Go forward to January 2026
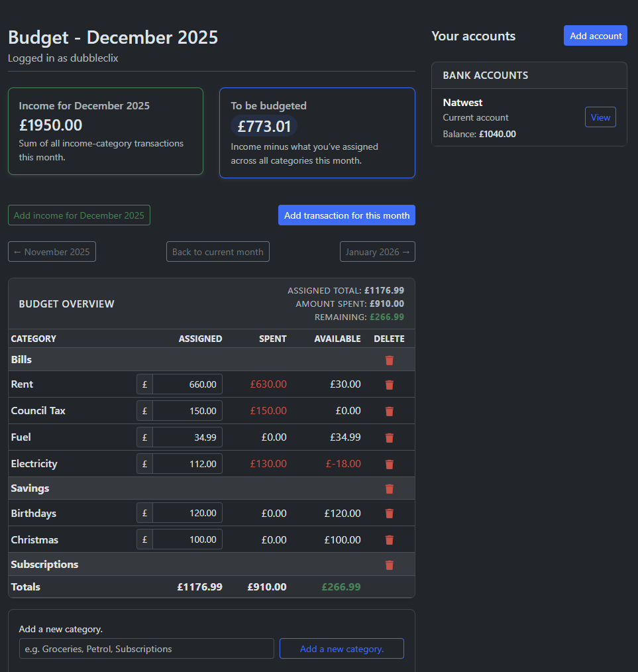Image resolution: width=638 pixels, height=672 pixels. [377, 251]
